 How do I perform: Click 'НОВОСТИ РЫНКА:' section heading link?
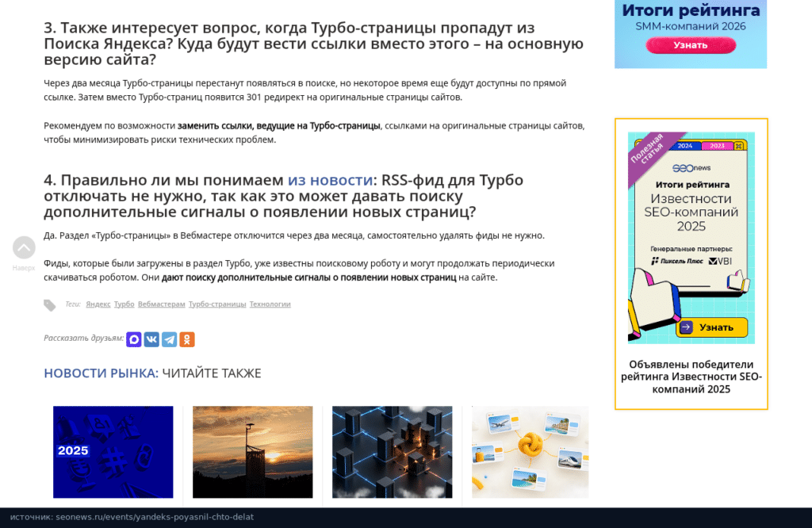pyautogui.click(x=101, y=373)
